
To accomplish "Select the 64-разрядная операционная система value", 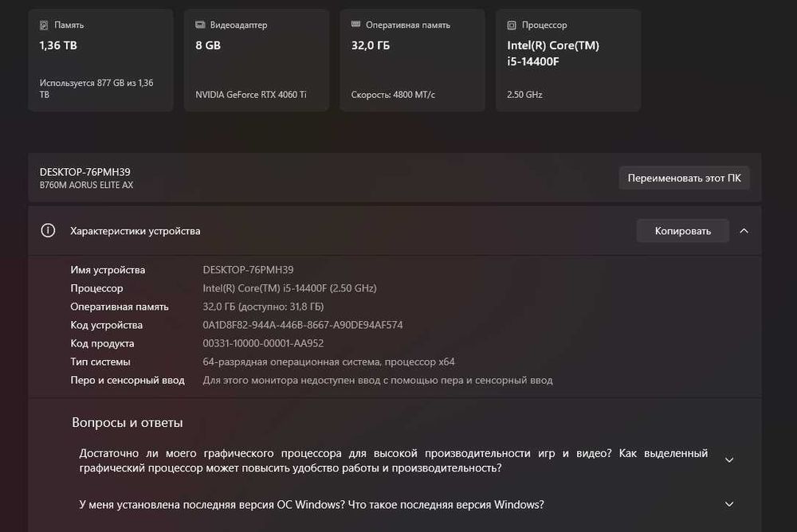I will click(x=329, y=362).
